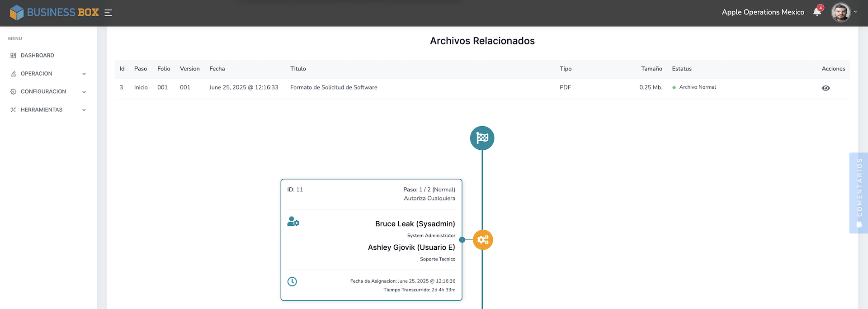Click the Fecha column header
This screenshot has width=868, height=309.
217,69
